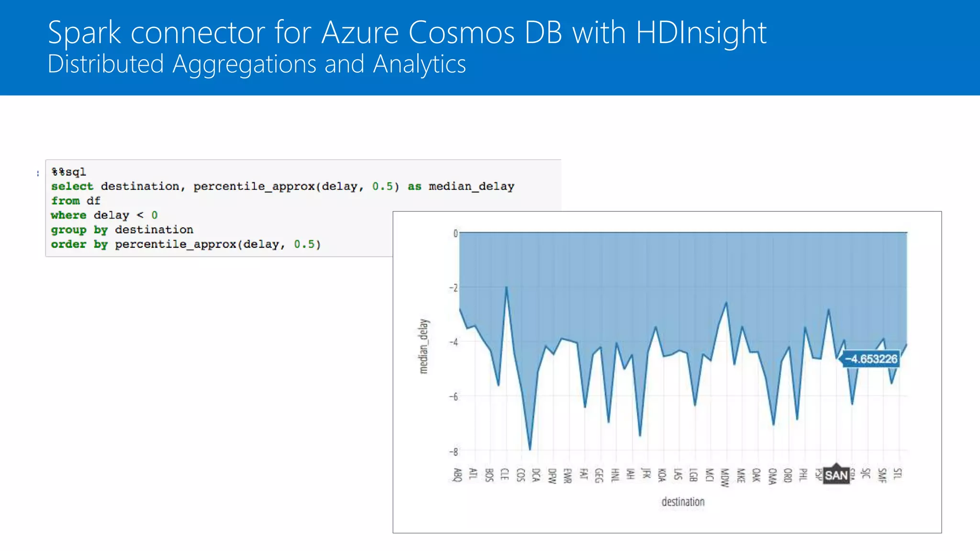Click the DFW axis label
The width and height of the screenshot is (980, 551).
pos(552,476)
